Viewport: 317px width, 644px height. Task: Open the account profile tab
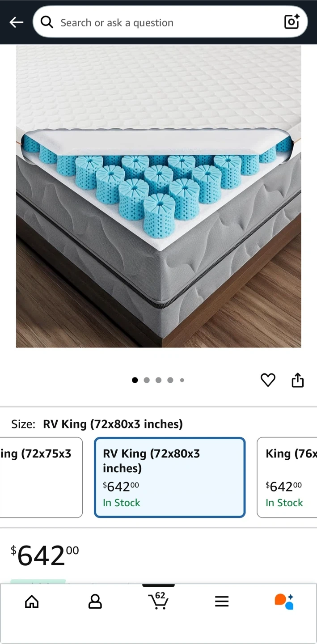[95, 602]
